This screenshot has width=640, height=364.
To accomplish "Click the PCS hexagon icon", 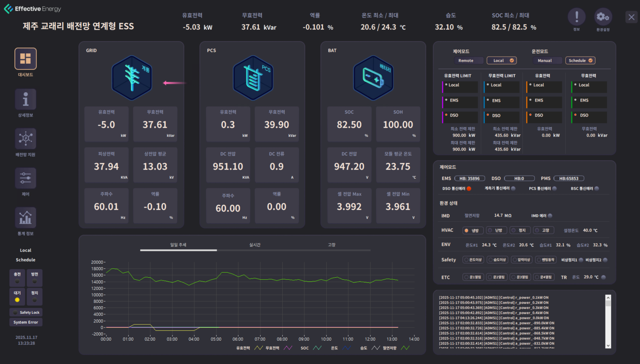I will tap(253, 78).
